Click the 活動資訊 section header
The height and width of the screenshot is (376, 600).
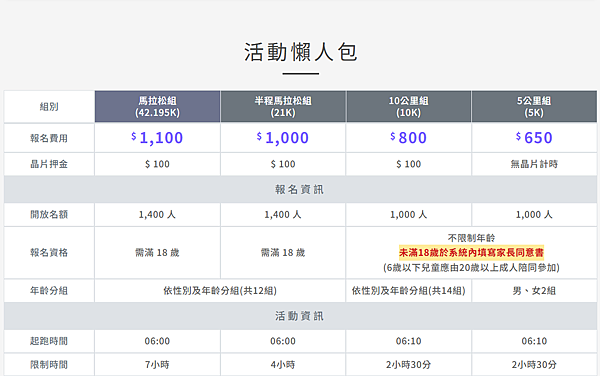tap(300, 316)
